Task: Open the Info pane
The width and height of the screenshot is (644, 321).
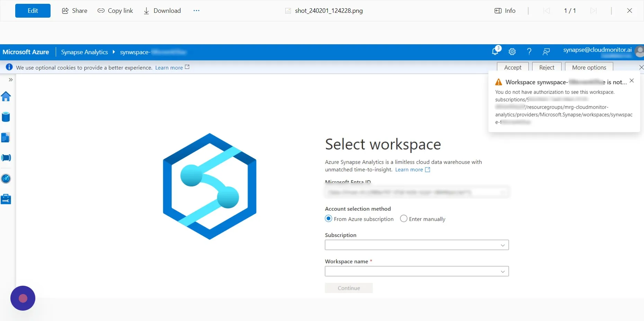Action: tap(505, 11)
